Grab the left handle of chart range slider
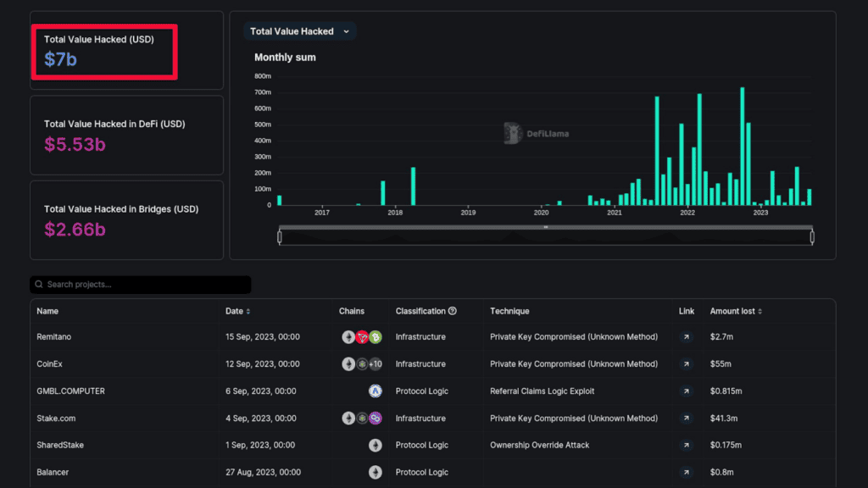The width and height of the screenshot is (868, 488). tap(280, 237)
